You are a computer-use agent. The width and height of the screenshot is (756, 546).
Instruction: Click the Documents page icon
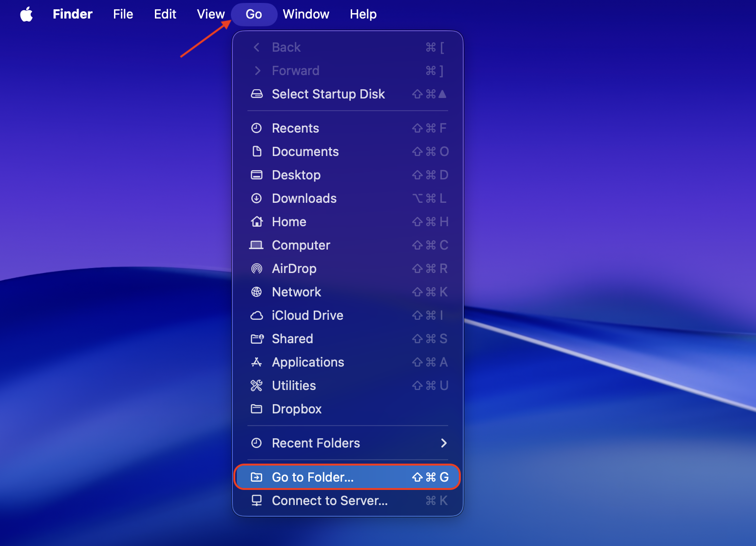pyautogui.click(x=257, y=151)
